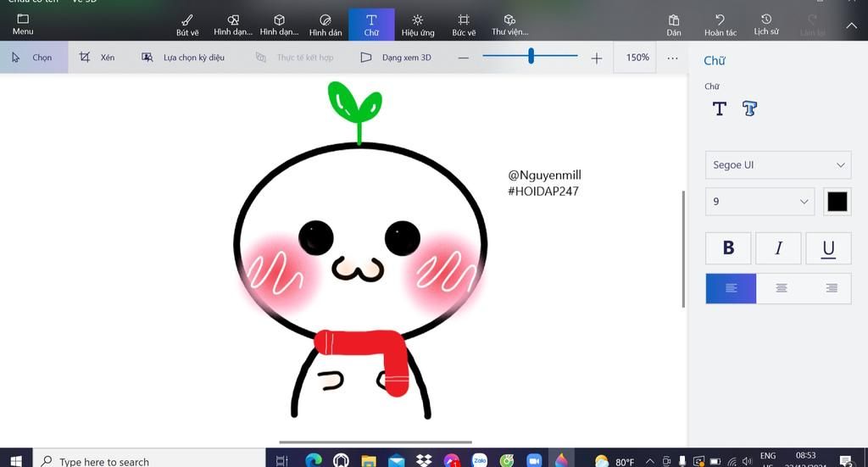Click the volume speaker tray icon

[747, 461]
